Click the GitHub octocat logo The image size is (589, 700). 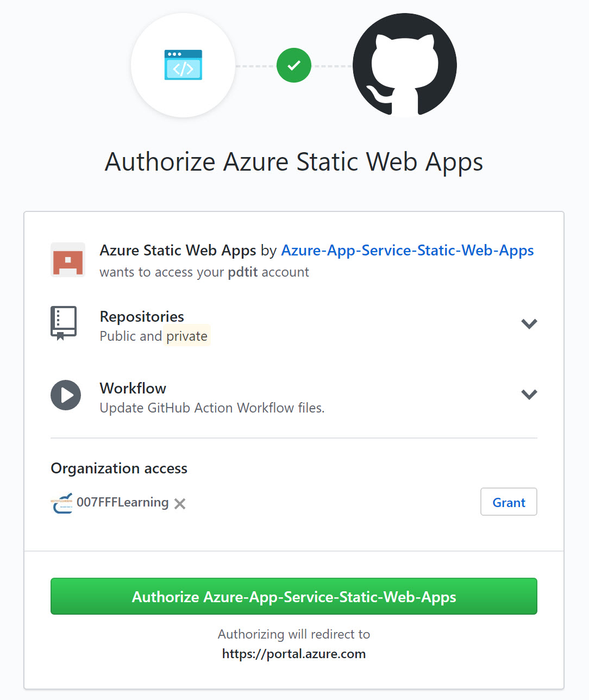(404, 65)
